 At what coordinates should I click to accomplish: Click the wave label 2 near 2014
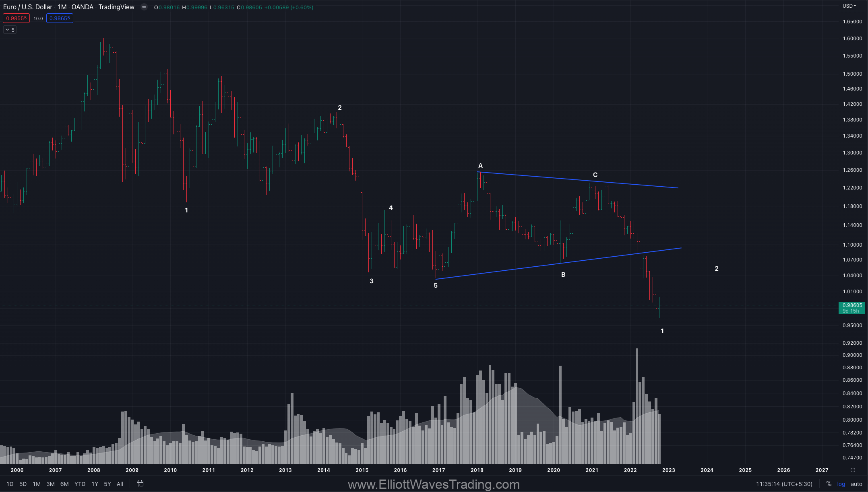340,107
